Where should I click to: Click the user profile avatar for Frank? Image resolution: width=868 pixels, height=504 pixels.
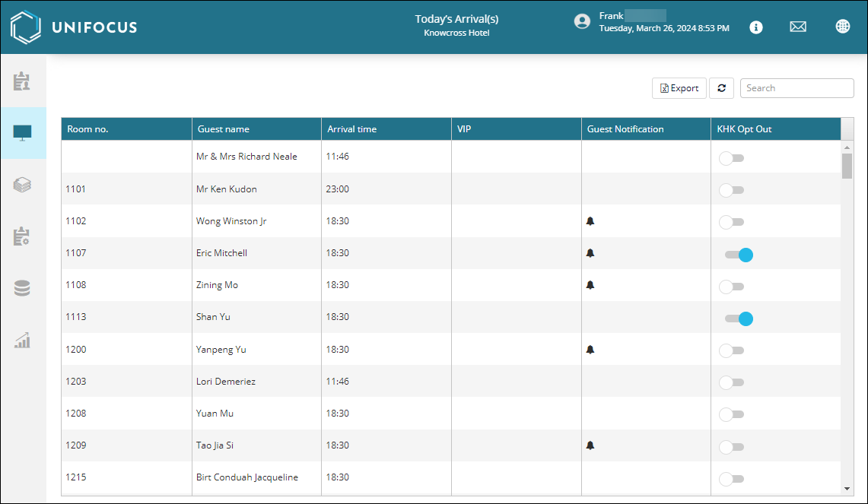(582, 21)
